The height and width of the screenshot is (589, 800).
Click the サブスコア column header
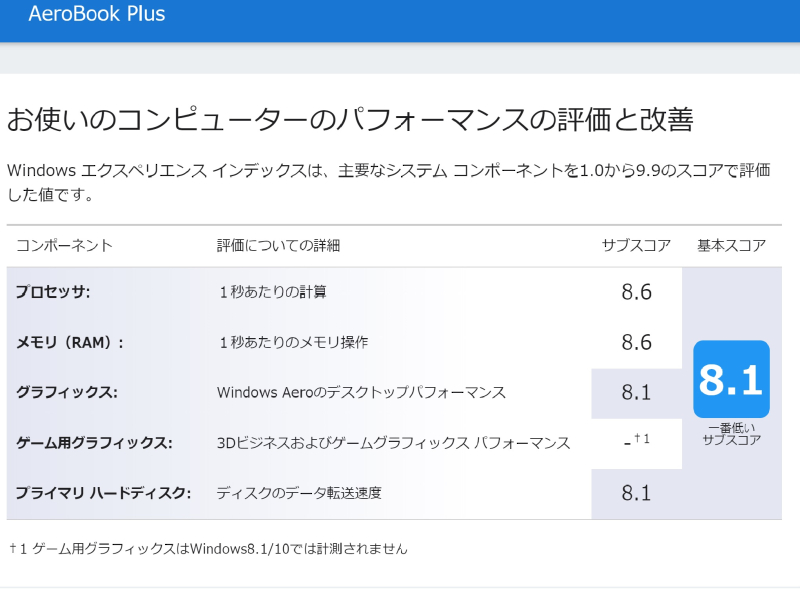coord(636,246)
